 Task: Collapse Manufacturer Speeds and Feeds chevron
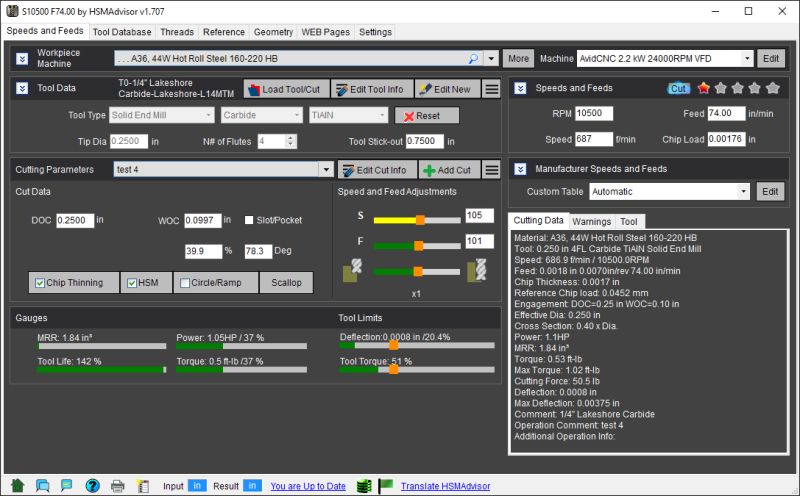(x=520, y=169)
